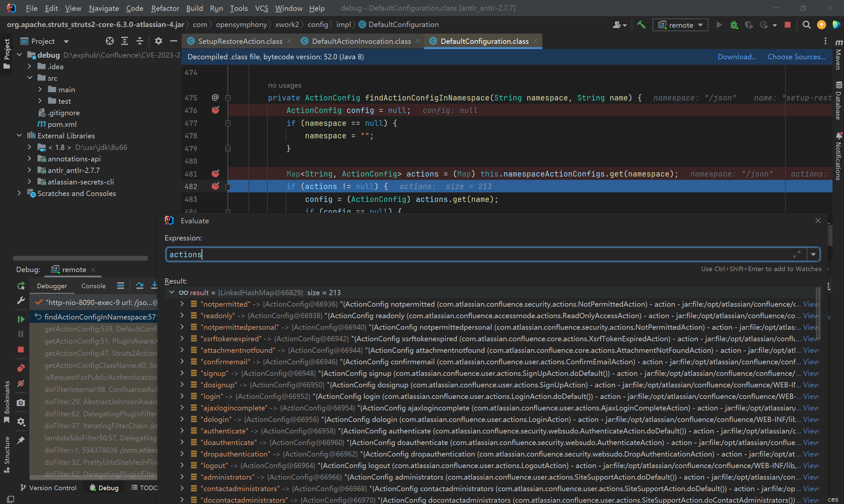844x504 pixels.
Task: Click Choose Sources... link
Action: (x=797, y=57)
